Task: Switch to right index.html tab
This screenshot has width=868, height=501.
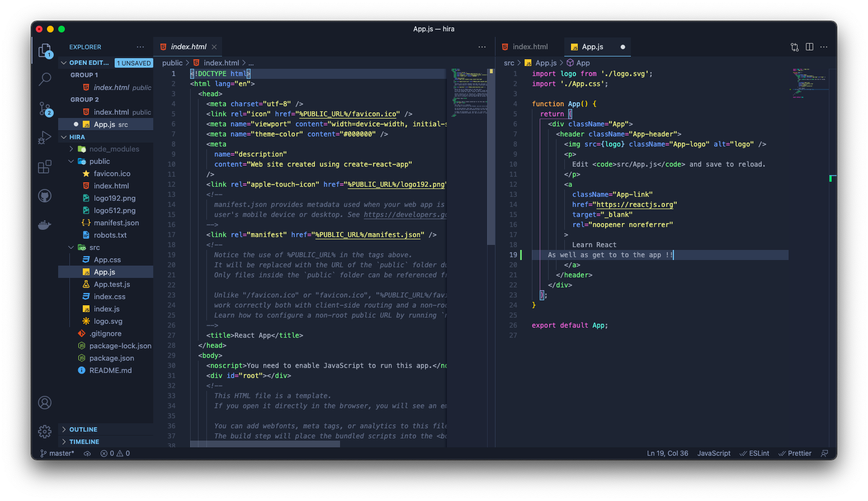Action: click(x=530, y=47)
